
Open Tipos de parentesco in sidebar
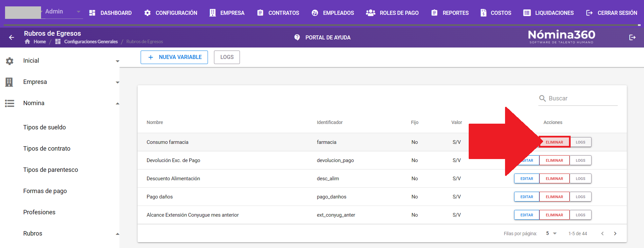click(x=50, y=170)
